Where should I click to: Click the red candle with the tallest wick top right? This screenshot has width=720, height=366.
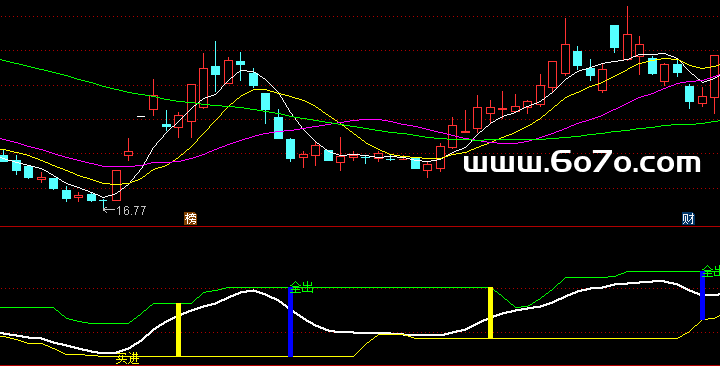(627, 46)
